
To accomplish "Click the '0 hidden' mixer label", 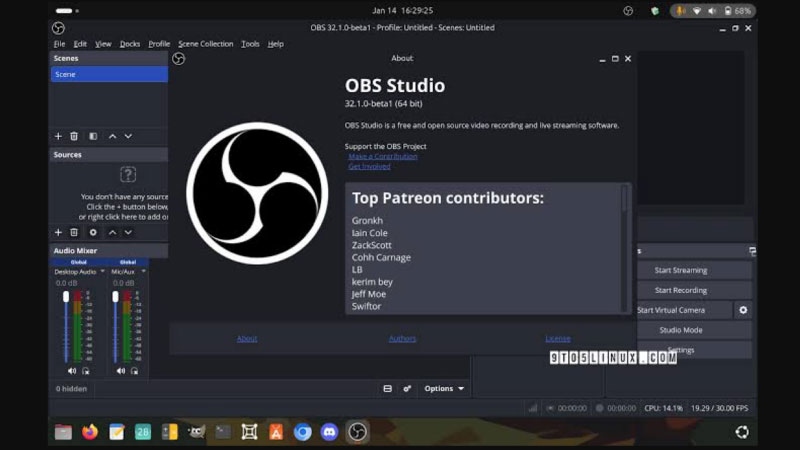I will click(x=71, y=389).
